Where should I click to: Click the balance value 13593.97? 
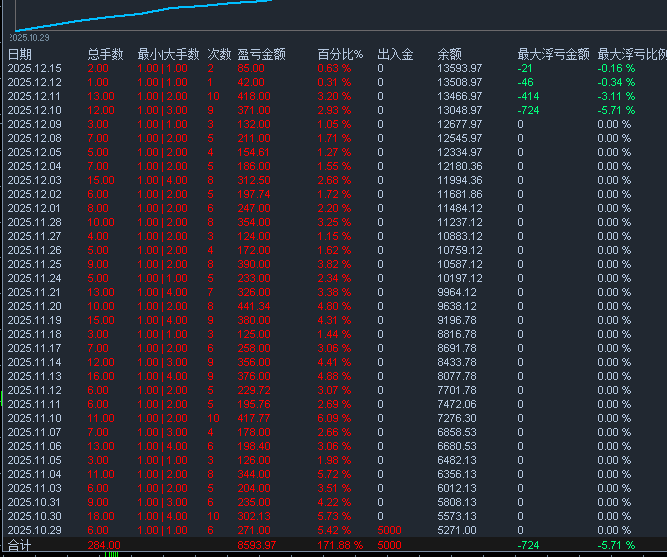coord(460,68)
